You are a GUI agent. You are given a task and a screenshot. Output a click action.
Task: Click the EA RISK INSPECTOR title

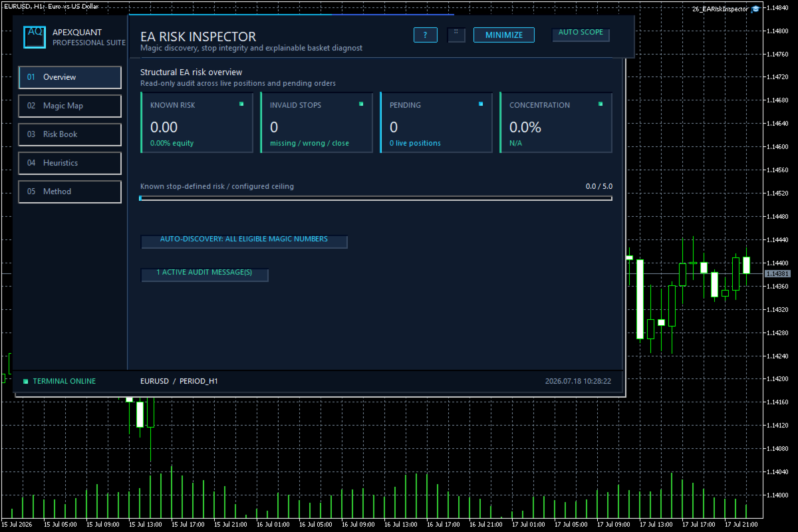pyautogui.click(x=198, y=37)
